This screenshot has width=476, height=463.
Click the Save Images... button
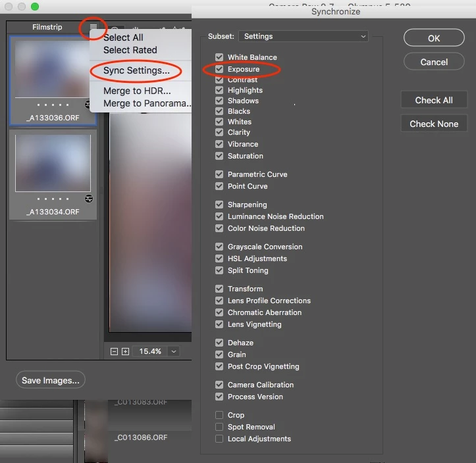click(51, 380)
